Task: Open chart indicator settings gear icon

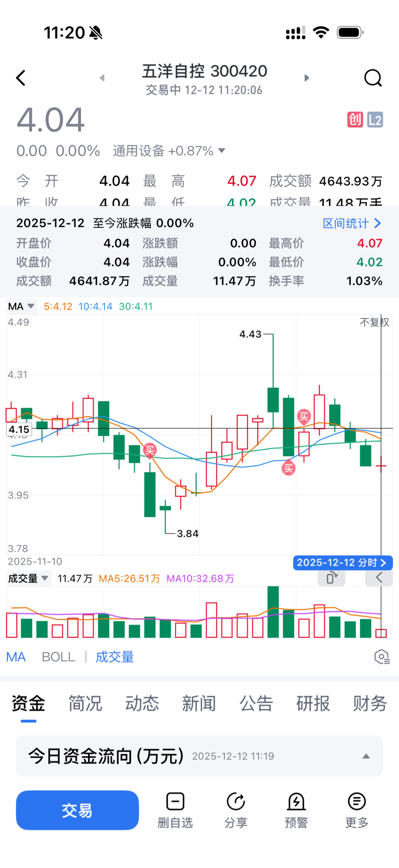Action: click(382, 657)
